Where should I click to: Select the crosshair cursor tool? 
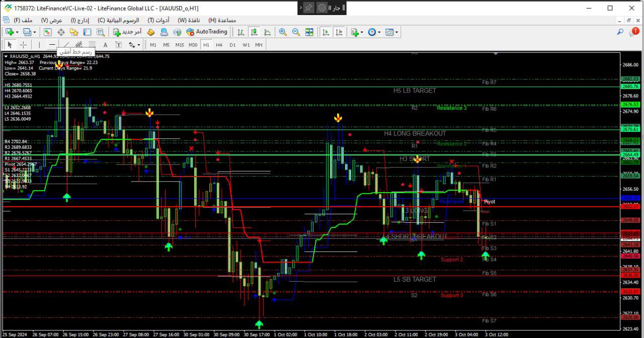click(23, 45)
